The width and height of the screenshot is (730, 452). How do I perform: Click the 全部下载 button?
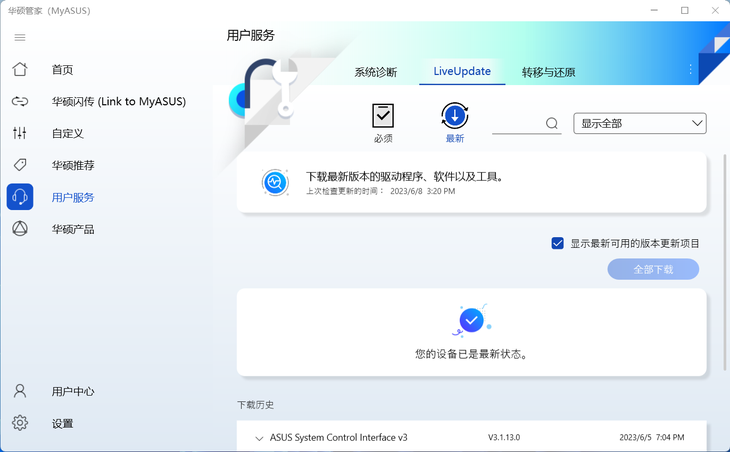coord(653,270)
